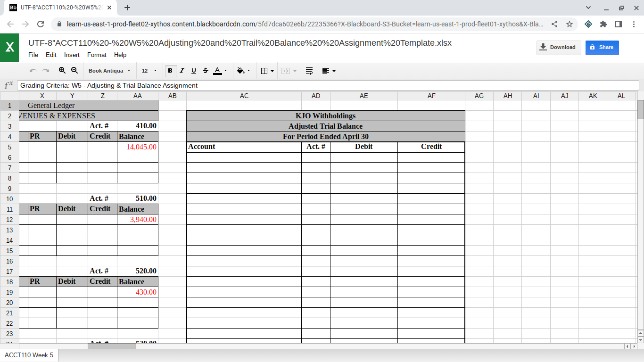
Task: Go forward in browser history
Action: [x=25, y=24]
